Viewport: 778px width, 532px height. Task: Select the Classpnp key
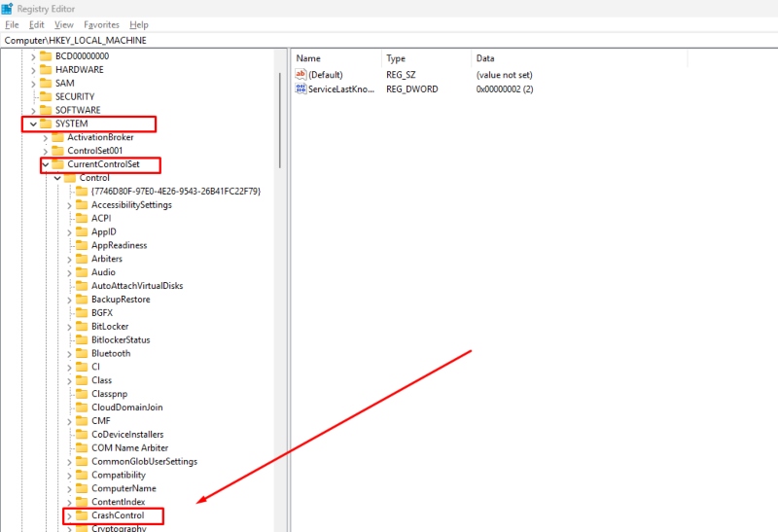[109, 394]
